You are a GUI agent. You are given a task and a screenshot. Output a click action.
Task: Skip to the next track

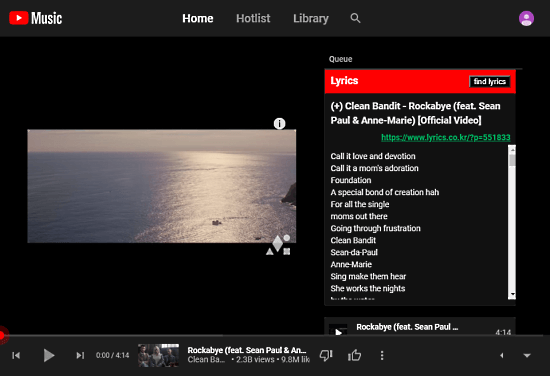pyautogui.click(x=80, y=355)
